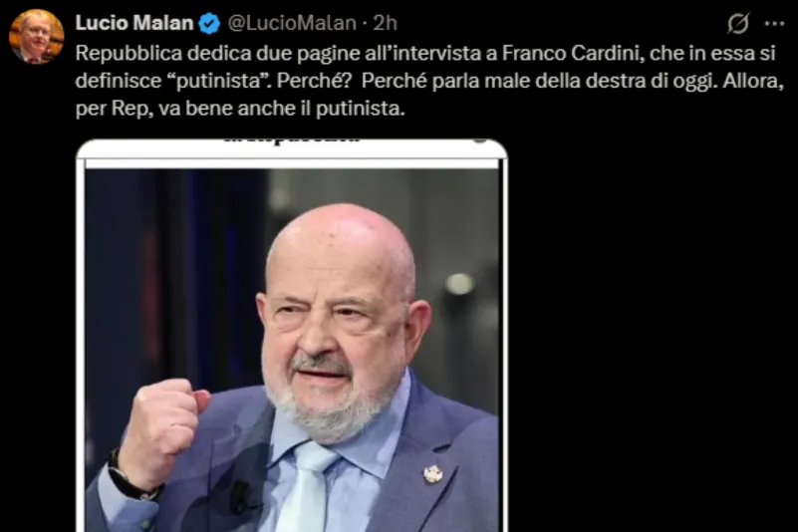Click the Grok explain icon

tap(738, 24)
